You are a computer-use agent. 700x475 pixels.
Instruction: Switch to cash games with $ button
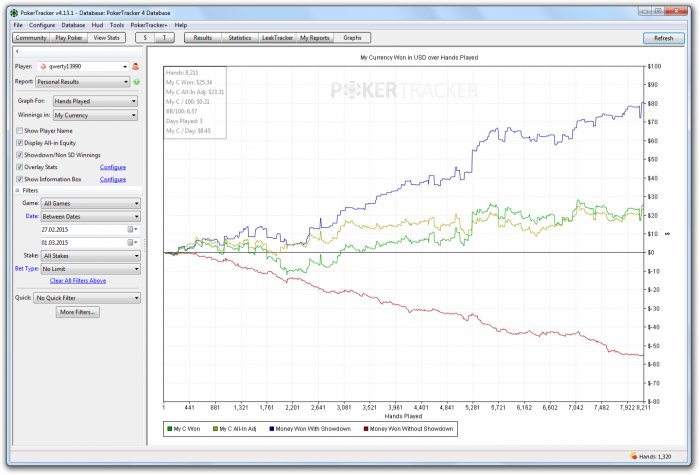pos(146,37)
